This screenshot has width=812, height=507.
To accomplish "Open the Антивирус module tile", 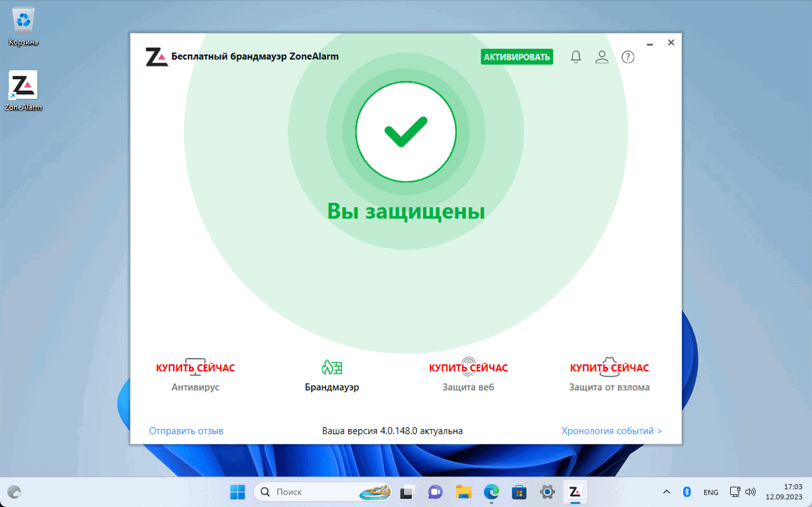I will 195,374.
